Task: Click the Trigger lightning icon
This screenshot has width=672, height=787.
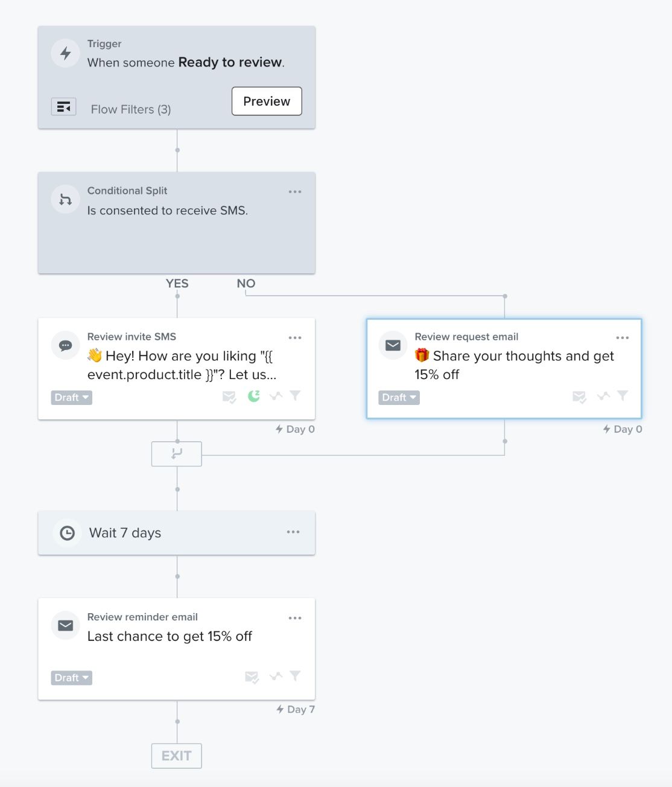Action: coord(65,53)
